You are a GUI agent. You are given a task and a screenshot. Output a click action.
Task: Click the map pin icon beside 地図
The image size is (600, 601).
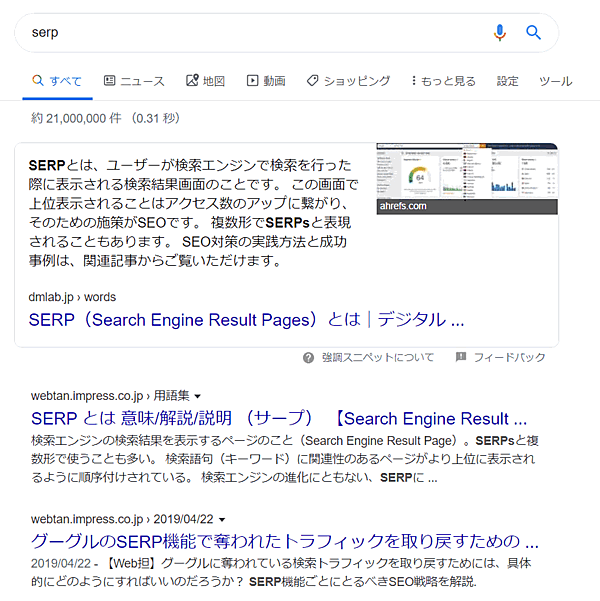[192, 80]
